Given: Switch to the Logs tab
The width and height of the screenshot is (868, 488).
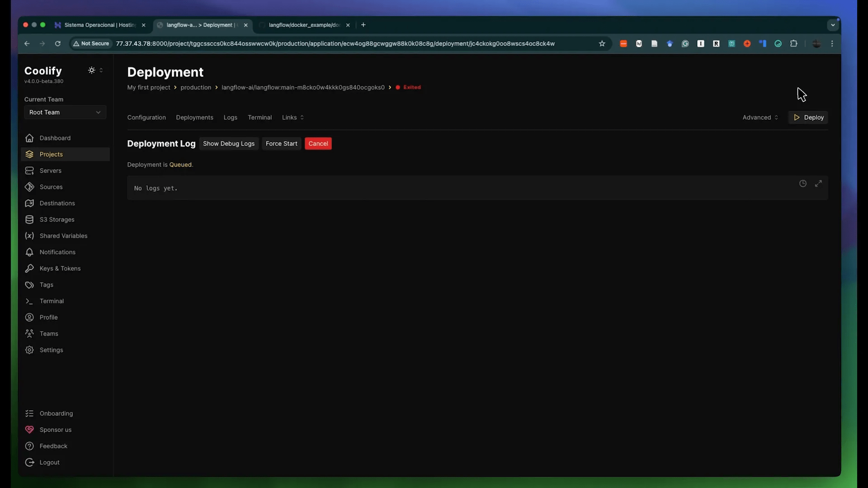Looking at the screenshot, I should pos(230,117).
